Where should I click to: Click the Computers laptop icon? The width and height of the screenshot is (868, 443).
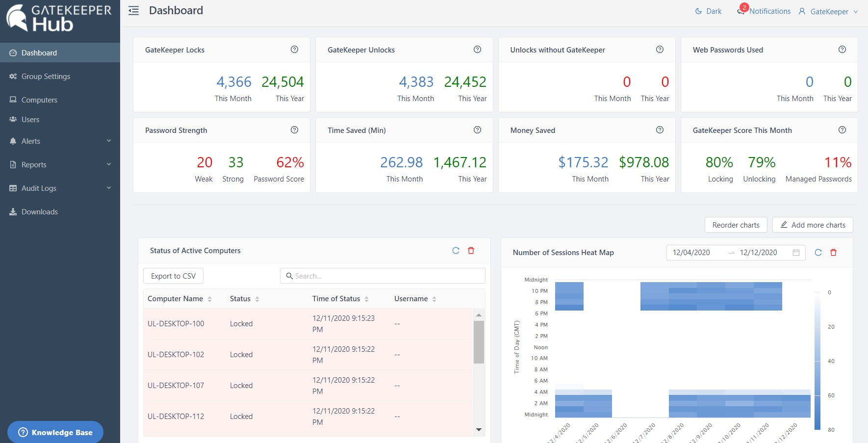[13, 100]
